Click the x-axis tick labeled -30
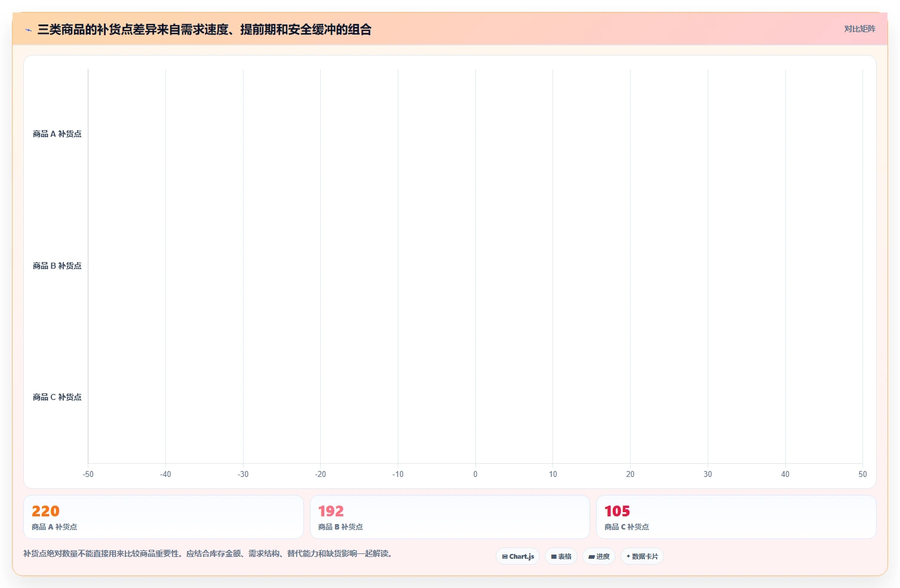 tap(243, 474)
